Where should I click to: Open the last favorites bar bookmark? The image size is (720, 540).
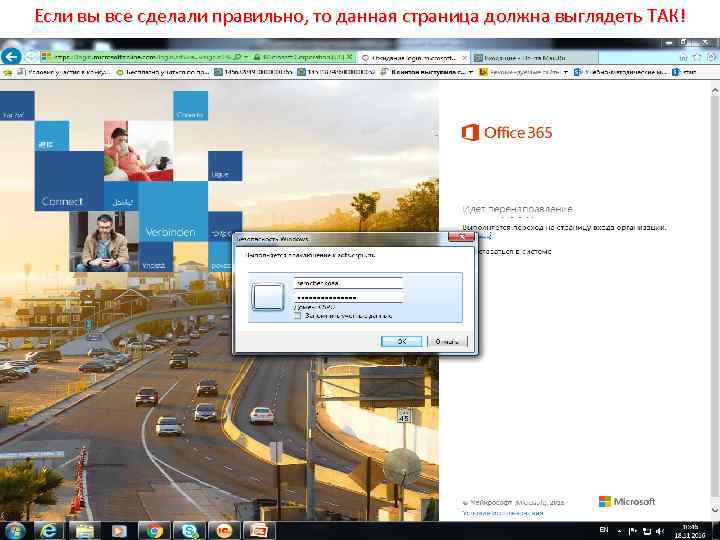684,72
